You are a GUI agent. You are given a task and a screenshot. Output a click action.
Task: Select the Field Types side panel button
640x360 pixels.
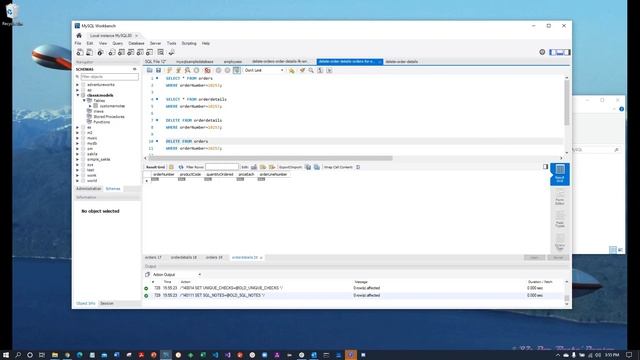pyautogui.click(x=560, y=220)
